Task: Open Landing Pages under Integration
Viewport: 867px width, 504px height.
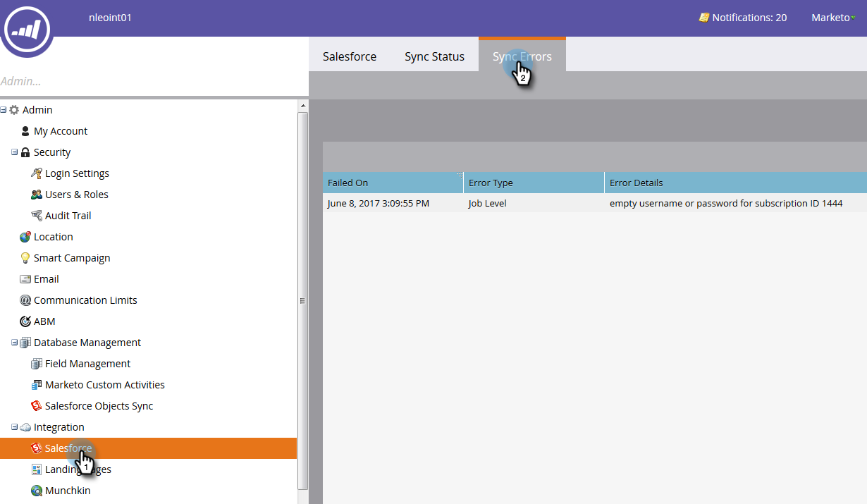Action: [78, 469]
